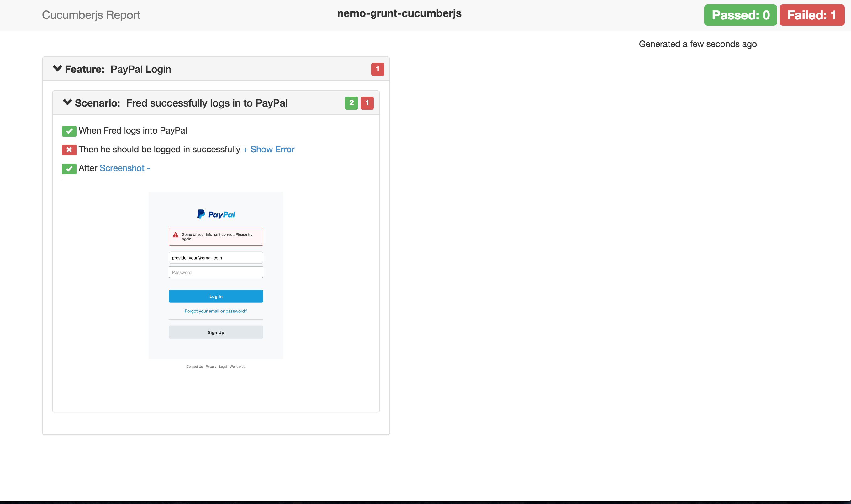
Task: Toggle visibility of the scenario steps
Action: tap(68, 102)
